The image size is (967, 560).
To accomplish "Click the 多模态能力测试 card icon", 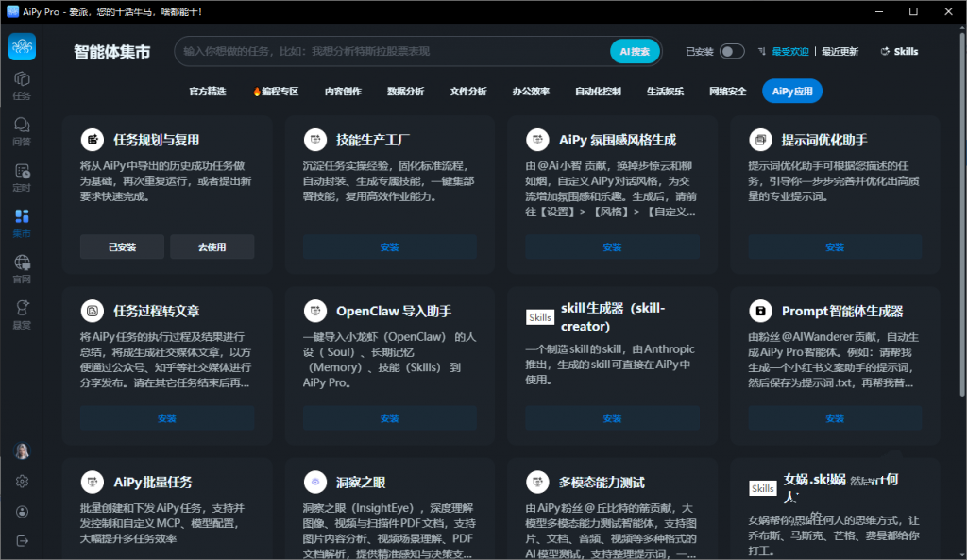I will [x=537, y=482].
